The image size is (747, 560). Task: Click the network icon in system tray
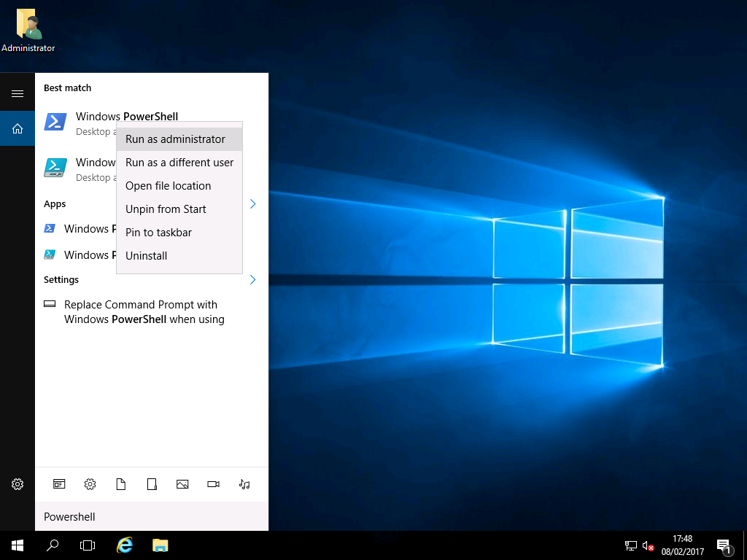click(631, 545)
